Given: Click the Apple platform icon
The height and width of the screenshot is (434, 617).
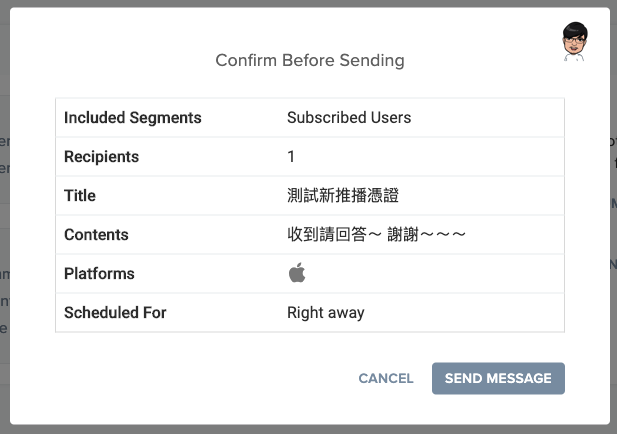Looking at the screenshot, I should pos(297,273).
